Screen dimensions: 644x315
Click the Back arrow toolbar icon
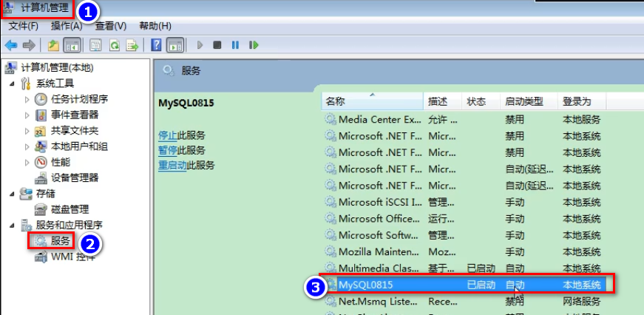click(x=11, y=45)
